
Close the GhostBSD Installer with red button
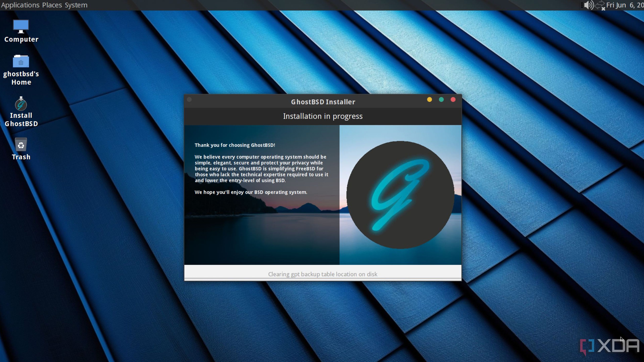click(x=453, y=100)
